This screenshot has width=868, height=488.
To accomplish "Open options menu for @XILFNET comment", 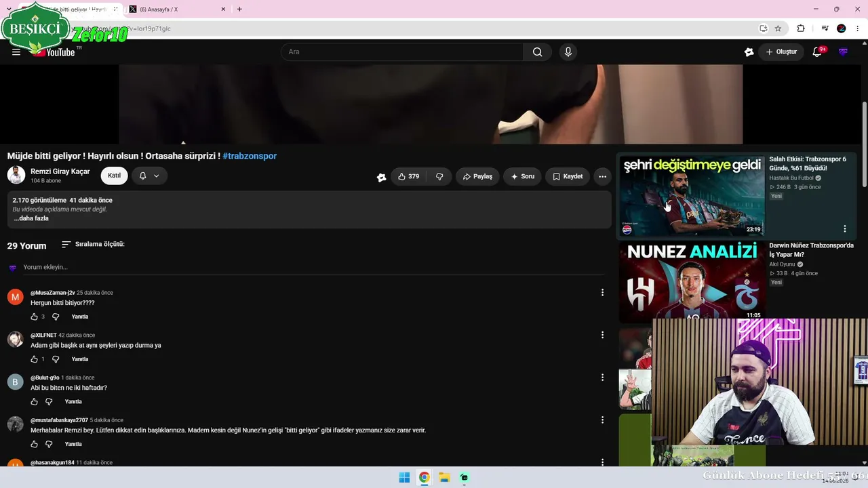I will pyautogui.click(x=602, y=335).
